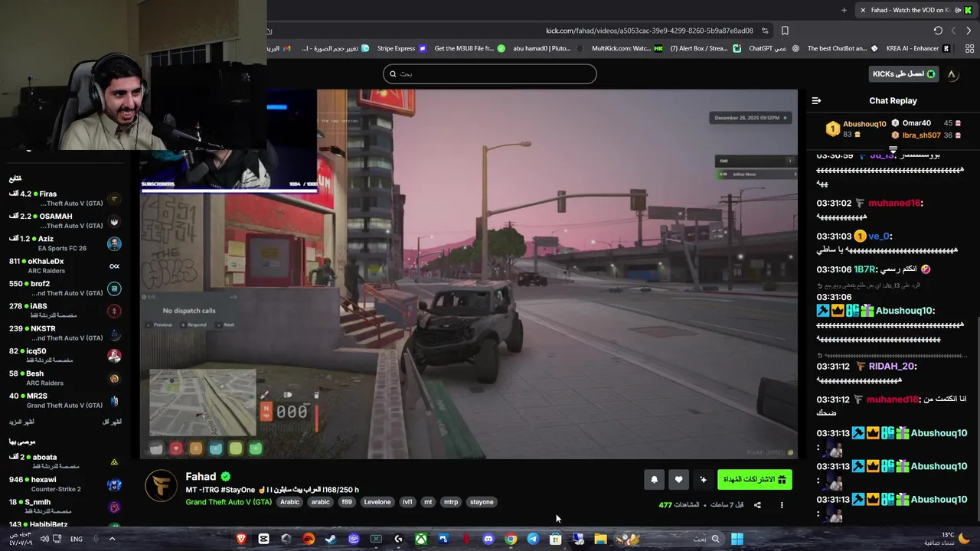Share the video with the share icon
Image resolution: width=980 pixels, height=551 pixels.
tap(757, 505)
